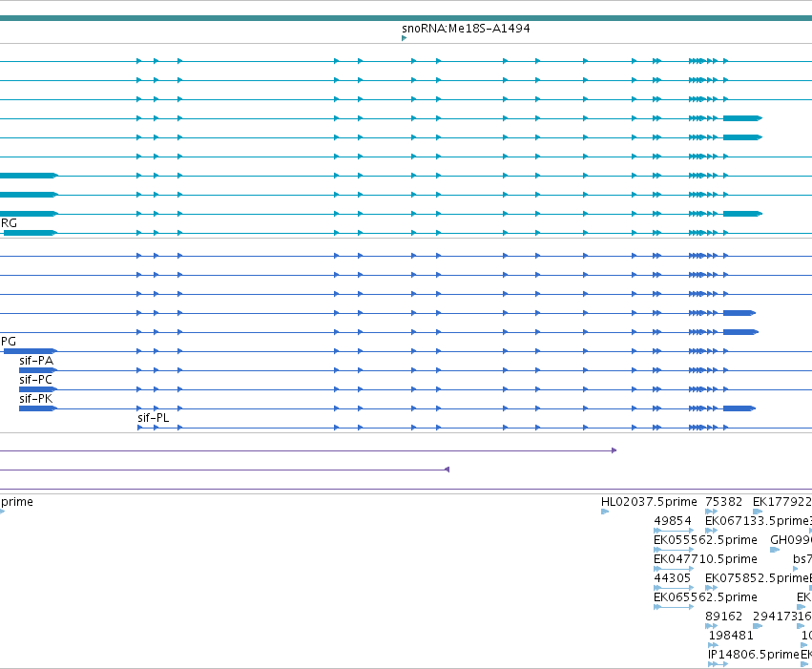Select the glyph beneath EK047710.5prime
This screenshot has width=812, height=669.
674,569
